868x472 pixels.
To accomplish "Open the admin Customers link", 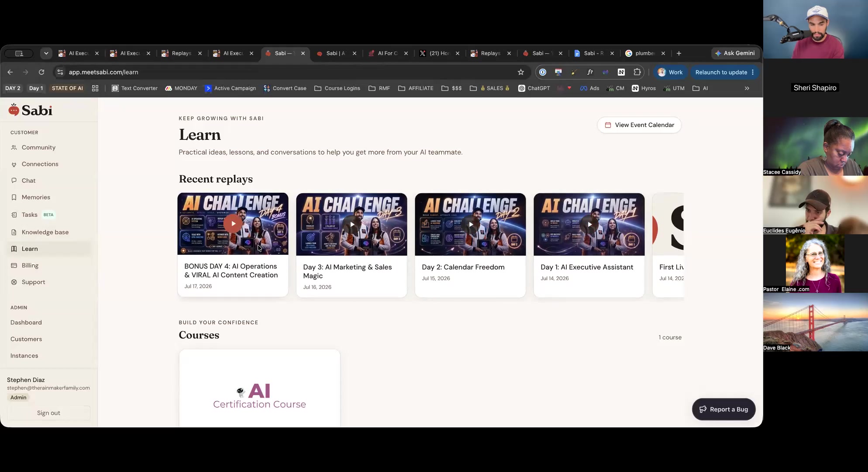I will click(26, 339).
